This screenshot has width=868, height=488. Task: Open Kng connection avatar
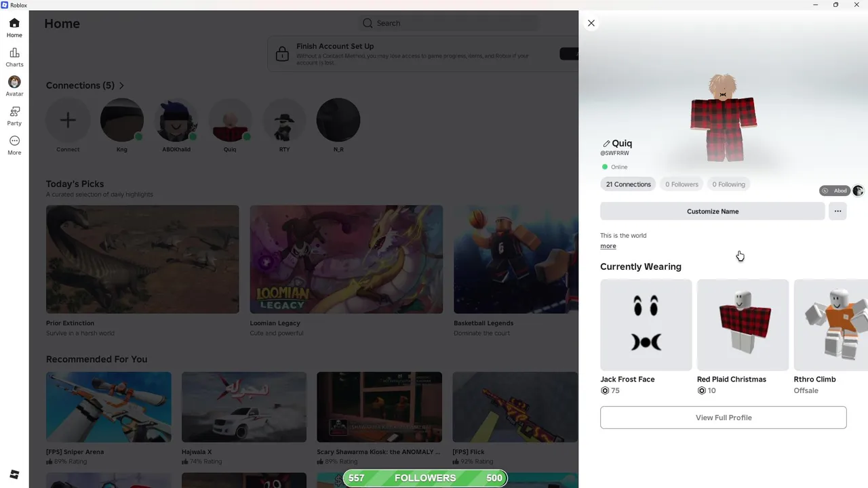[x=122, y=120]
